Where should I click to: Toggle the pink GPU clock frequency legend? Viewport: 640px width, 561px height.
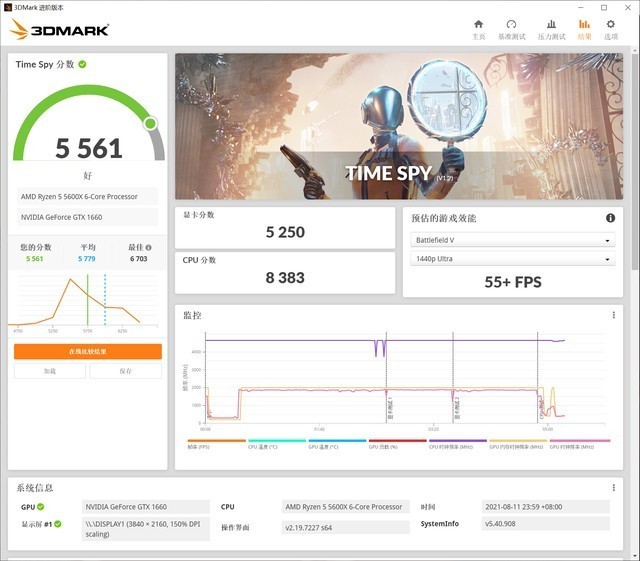[x=580, y=444]
